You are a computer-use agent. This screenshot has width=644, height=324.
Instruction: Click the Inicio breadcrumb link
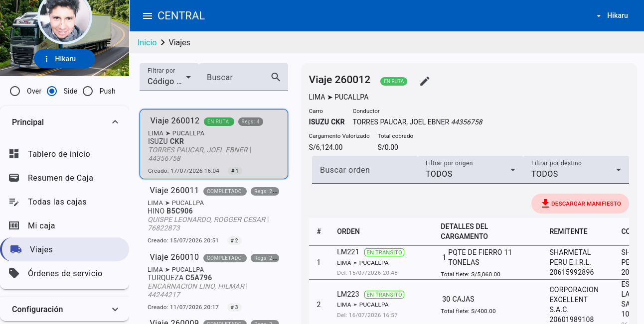click(x=147, y=42)
